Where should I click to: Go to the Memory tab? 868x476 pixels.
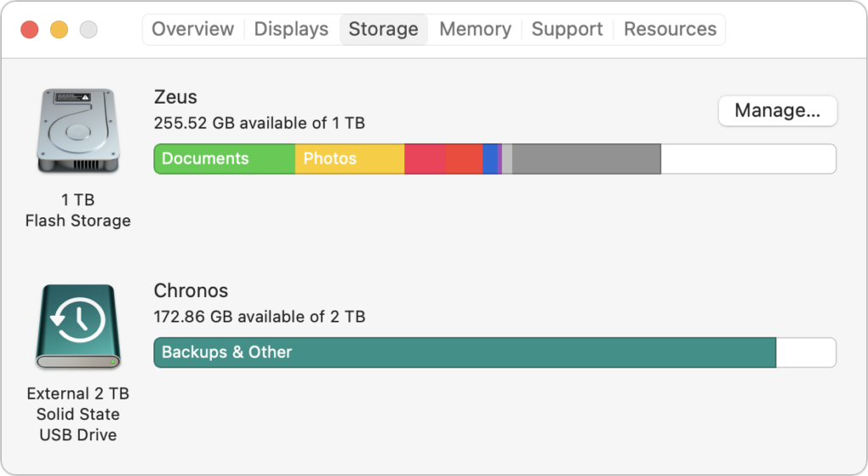click(475, 29)
